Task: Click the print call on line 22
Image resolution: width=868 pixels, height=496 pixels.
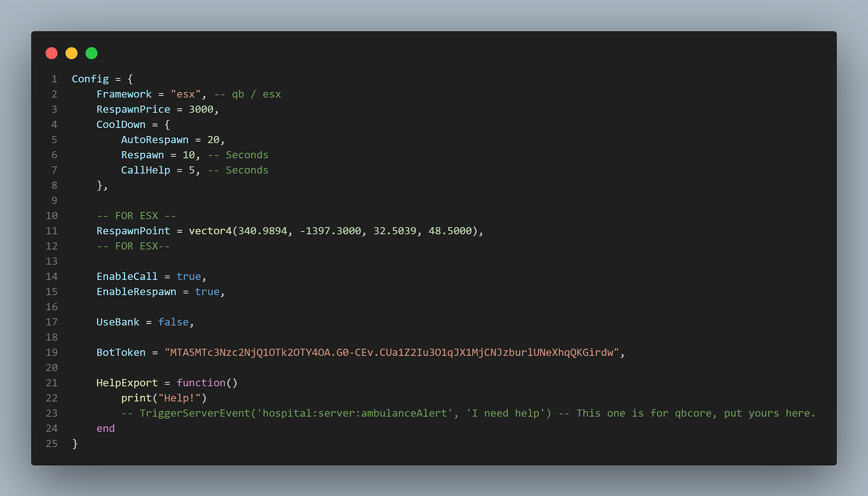Action: [x=133, y=398]
